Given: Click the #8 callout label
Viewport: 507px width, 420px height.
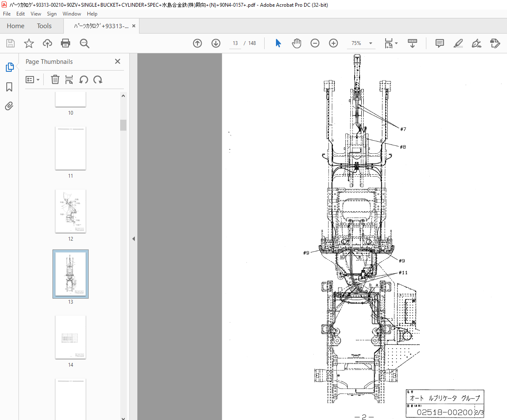Looking at the screenshot, I should tap(403, 147).
